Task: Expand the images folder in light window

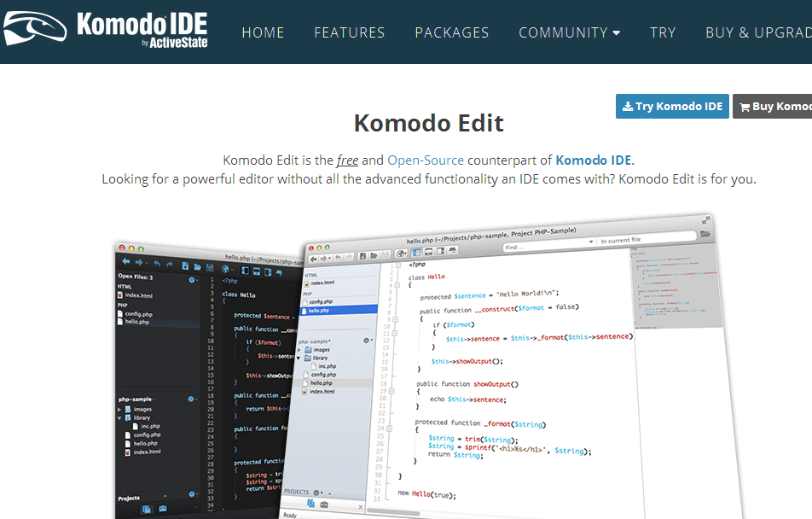Action: (299, 350)
